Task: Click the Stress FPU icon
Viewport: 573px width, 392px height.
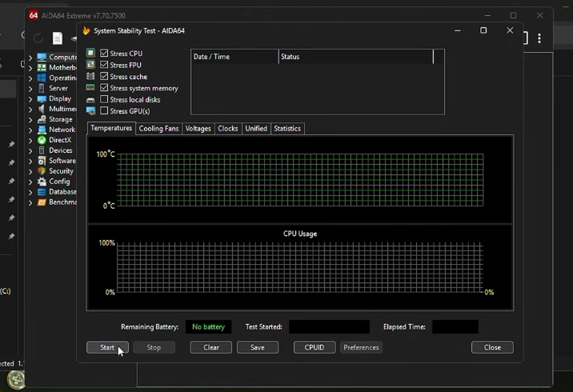Action: [90, 65]
